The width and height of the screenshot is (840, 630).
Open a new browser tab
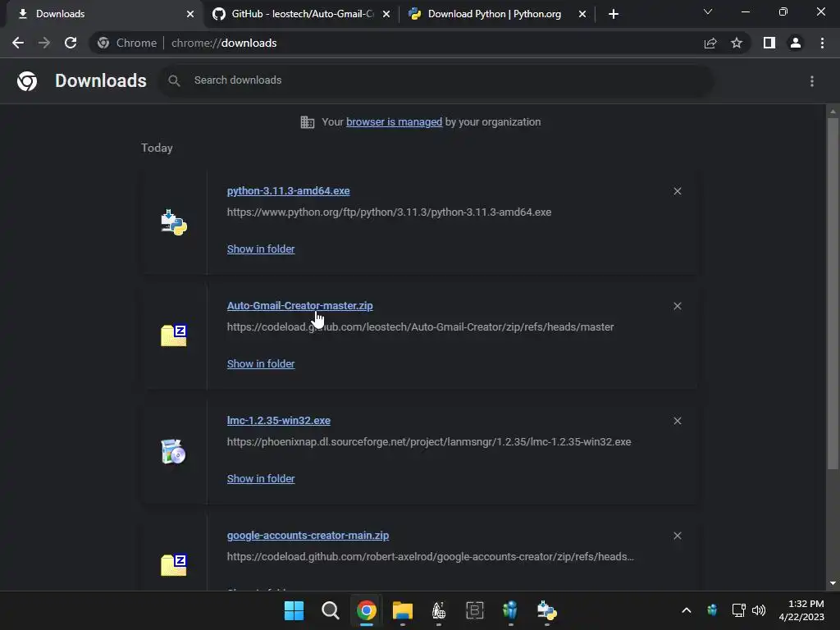tap(614, 14)
